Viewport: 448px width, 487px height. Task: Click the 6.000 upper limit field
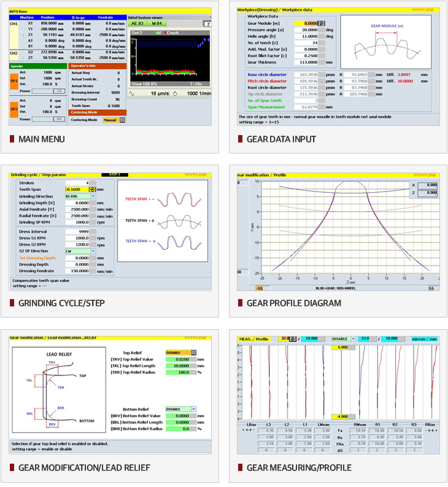click(343, 348)
